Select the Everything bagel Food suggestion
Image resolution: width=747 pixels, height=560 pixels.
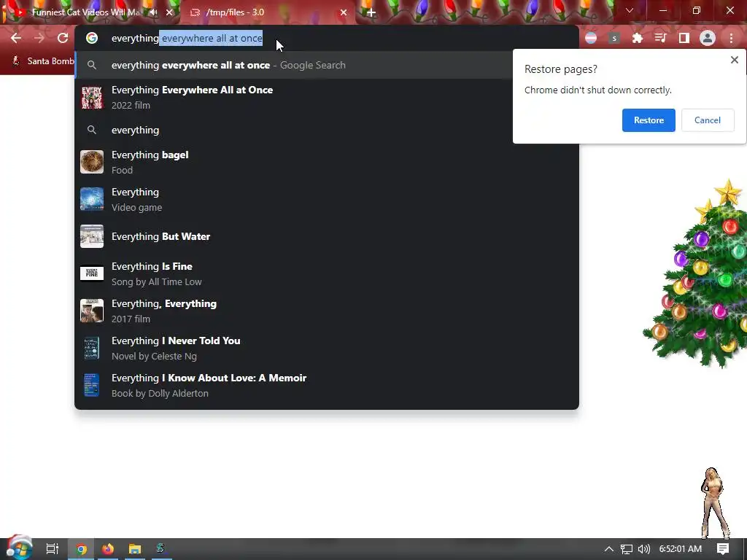(x=327, y=163)
